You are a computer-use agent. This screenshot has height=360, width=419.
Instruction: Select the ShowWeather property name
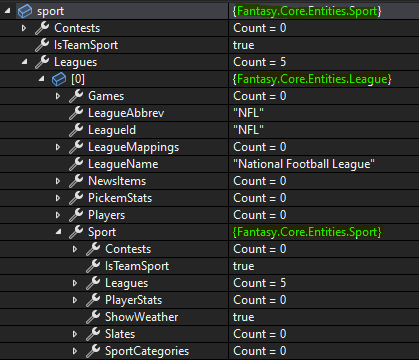pyautogui.click(x=141, y=317)
